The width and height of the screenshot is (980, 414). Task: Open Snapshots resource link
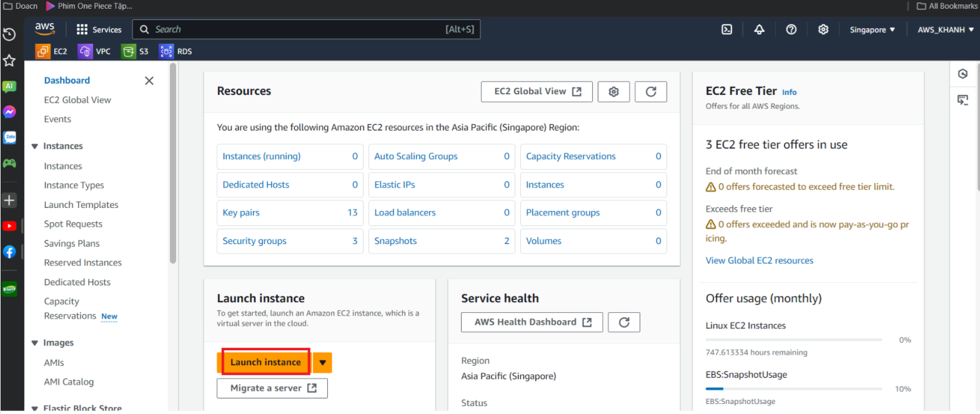click(395, 241)
